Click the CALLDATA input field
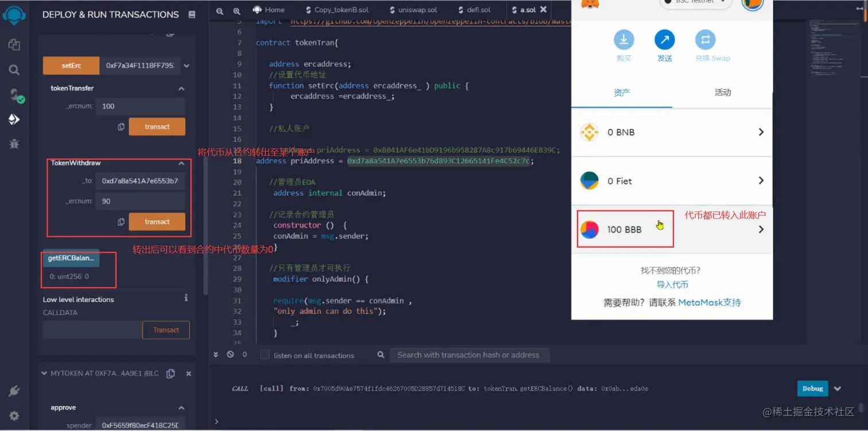The height and width of the screenshot is (431, 868). 92,330
